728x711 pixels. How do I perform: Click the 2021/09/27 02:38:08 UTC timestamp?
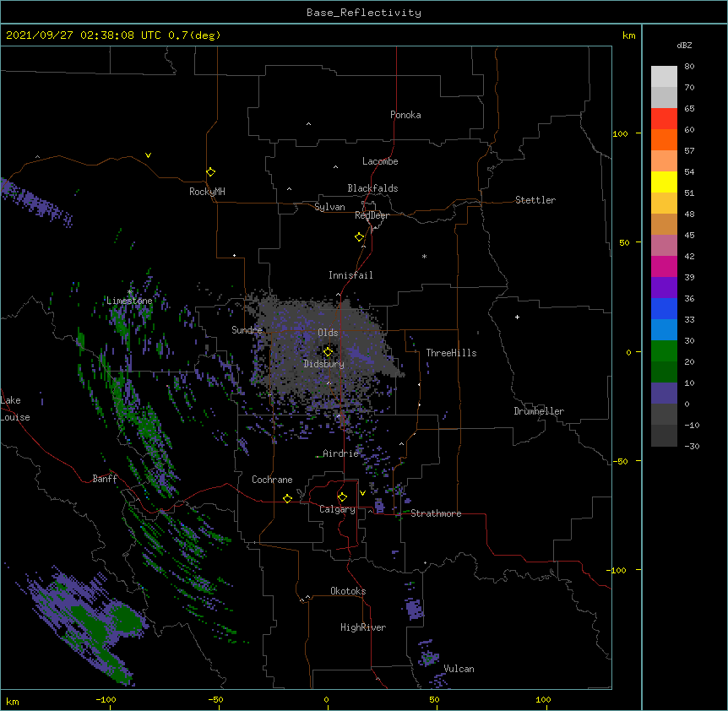tap(84, 35)
